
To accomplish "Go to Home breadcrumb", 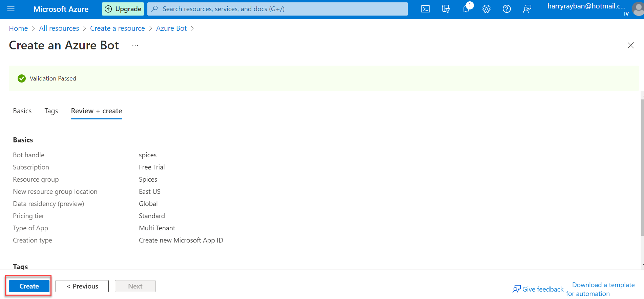I will pyautogui.click(x=18, y=28).
